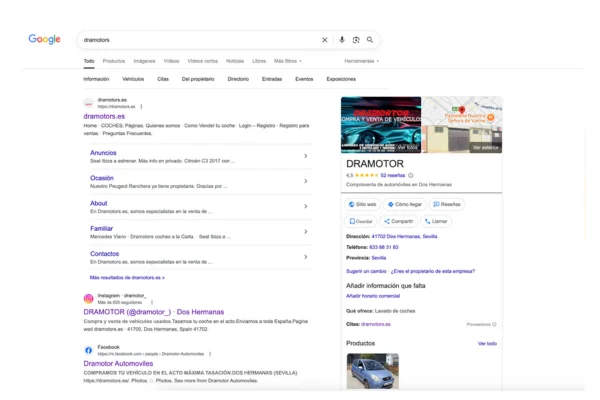The height and width of the screenshot is (400, 600).
Task: Open three-dot menu beside Facebook URL
Action: (x=210, y=354)
